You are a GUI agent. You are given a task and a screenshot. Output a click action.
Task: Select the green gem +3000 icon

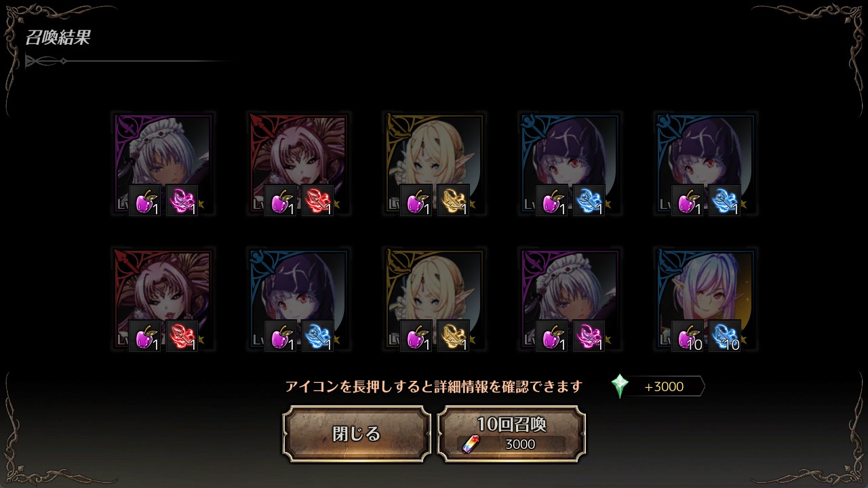coord(620,386)
